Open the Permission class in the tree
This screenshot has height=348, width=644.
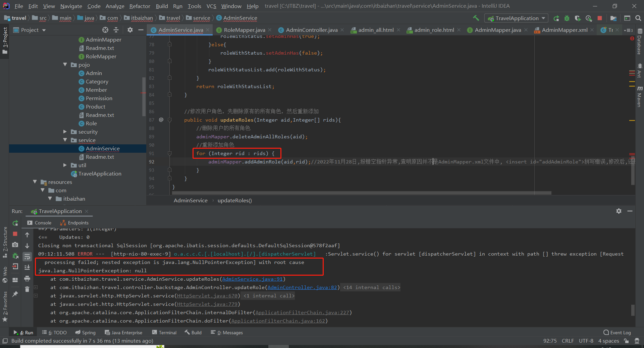click(x=99, y=98)
